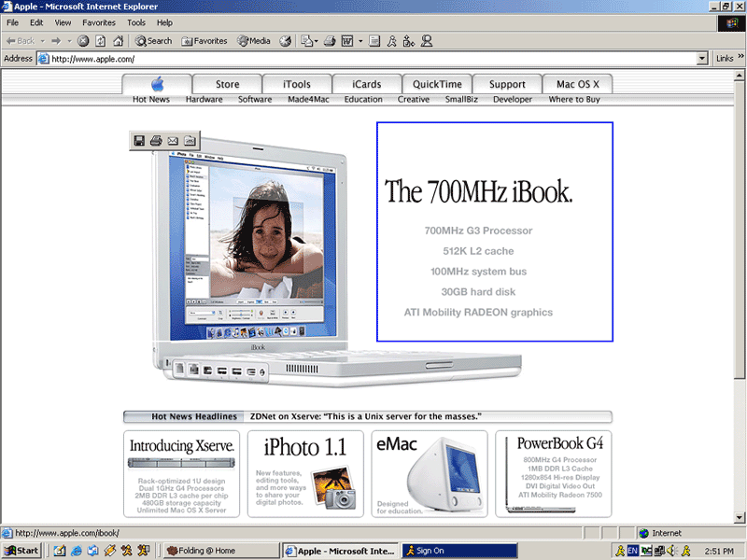Switch to the iCards tab
747x560 pixels.
point(366,84)
